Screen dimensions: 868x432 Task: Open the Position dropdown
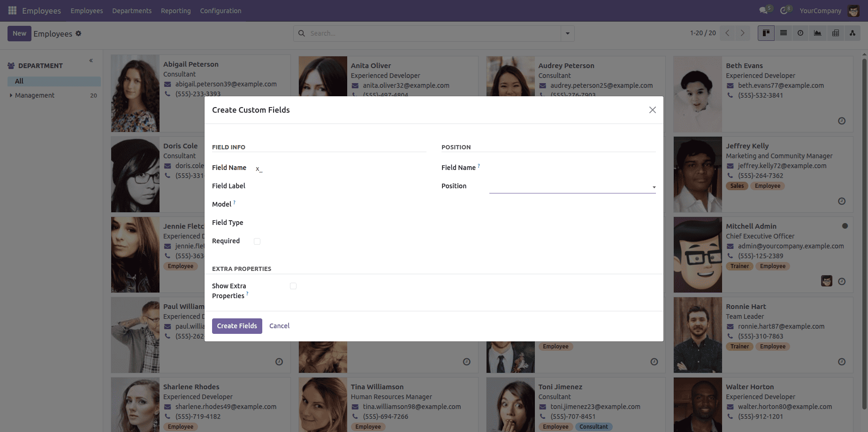pos(572,186)
